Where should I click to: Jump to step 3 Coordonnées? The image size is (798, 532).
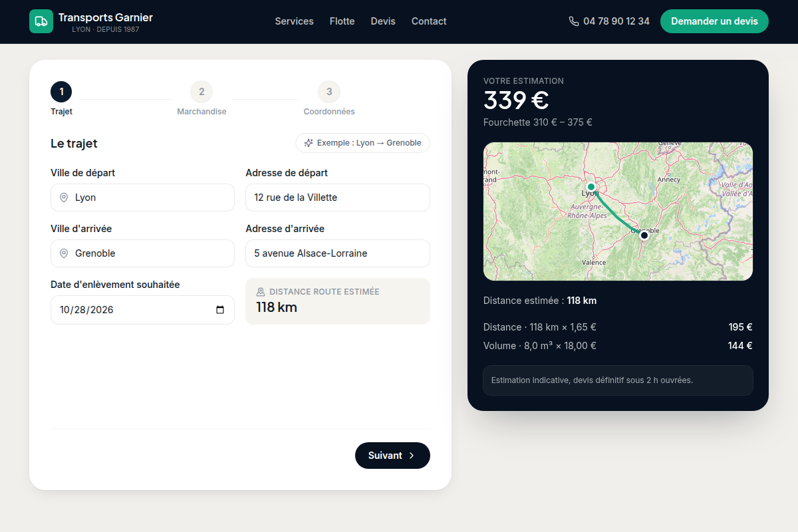[x=329, y=98]
